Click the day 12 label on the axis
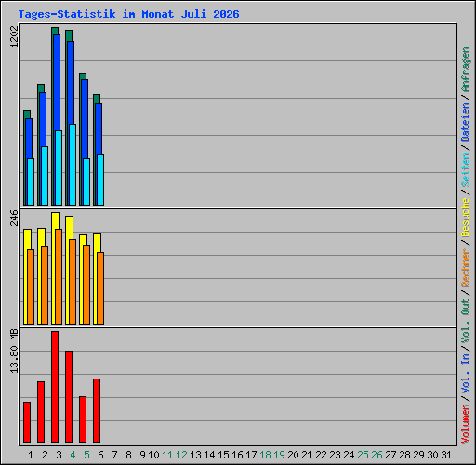Viewport: 476px width, 465px height. coord(181,455)
